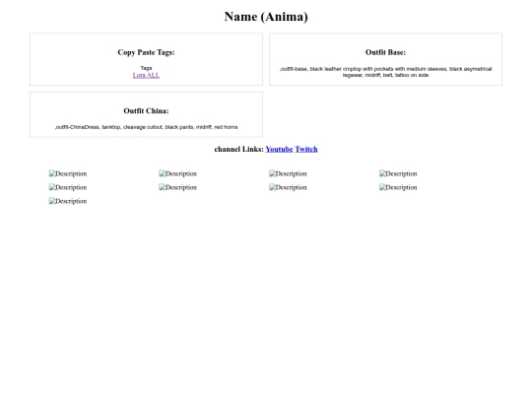Click the Name (Anima) page heading
This screenshot has width=532, height=399.
266,17
